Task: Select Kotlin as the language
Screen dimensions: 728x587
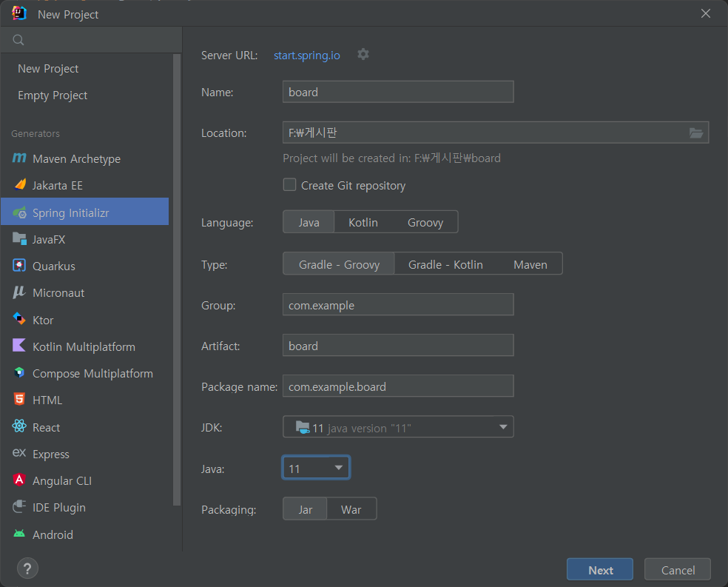Action: click(x=363, y=223)
